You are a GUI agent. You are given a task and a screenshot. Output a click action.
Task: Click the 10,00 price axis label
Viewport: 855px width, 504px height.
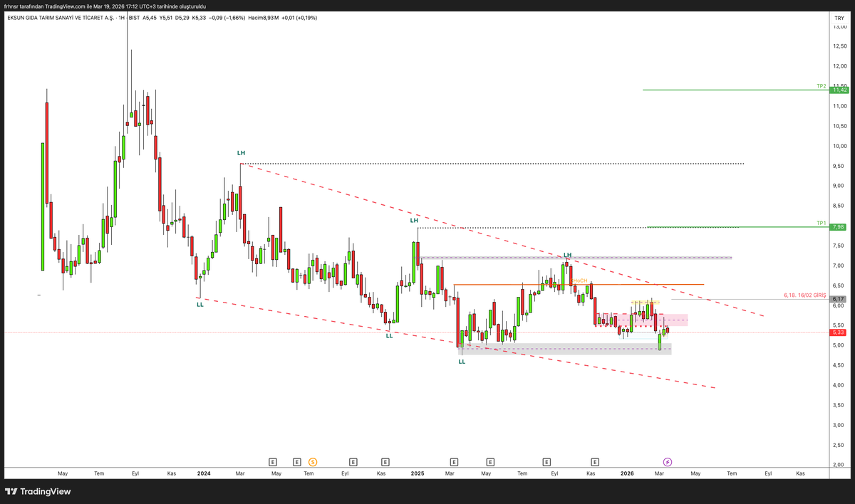pos(840,146)
